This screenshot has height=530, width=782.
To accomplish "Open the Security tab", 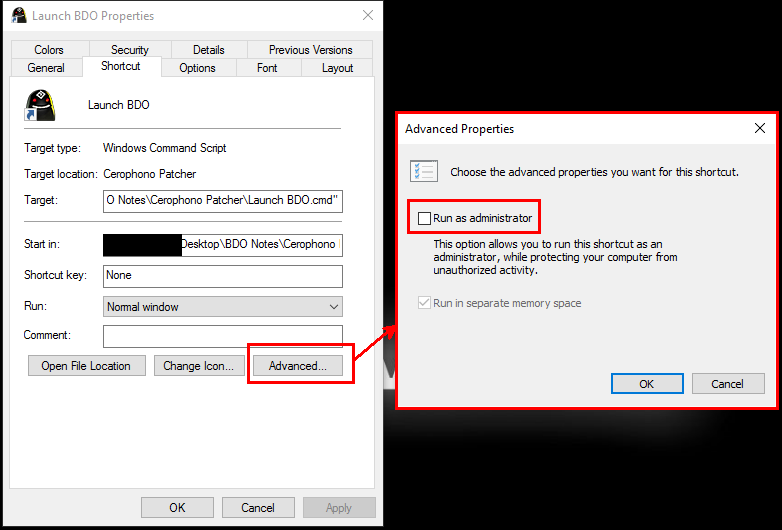I will (x=129, y=50).
